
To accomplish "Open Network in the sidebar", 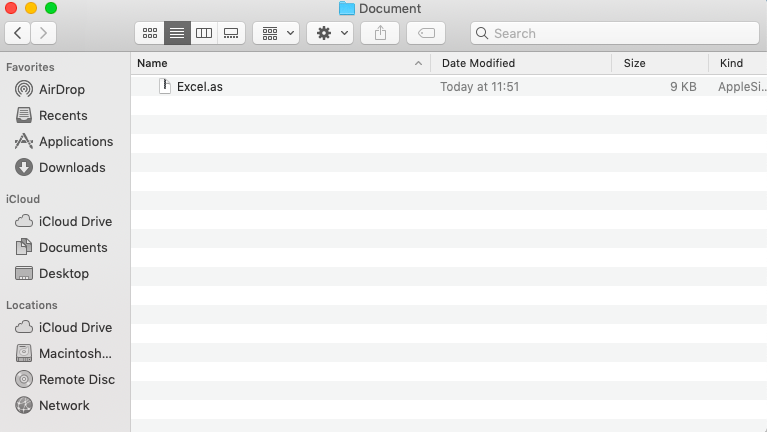I will 64,406.
